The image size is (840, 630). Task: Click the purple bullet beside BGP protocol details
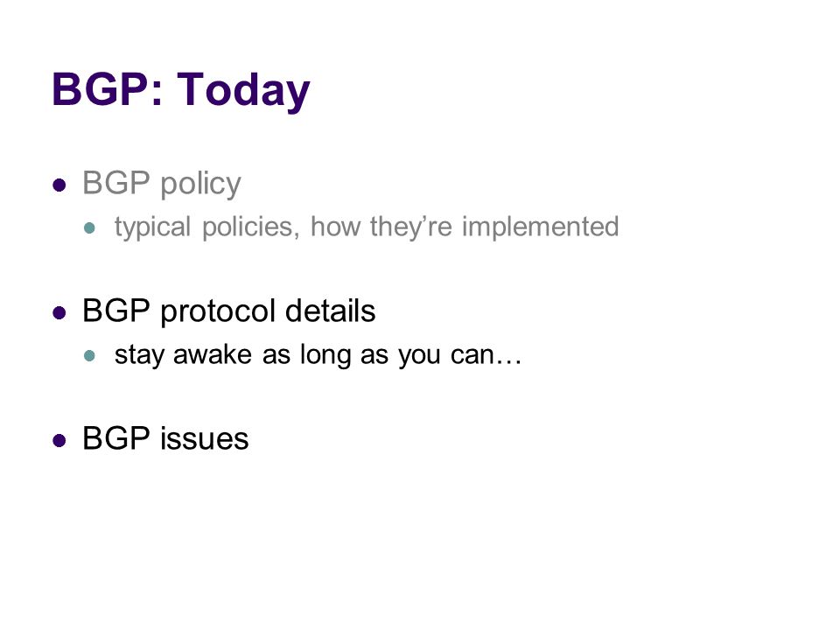pyautogui.click(x=59, y=313)
